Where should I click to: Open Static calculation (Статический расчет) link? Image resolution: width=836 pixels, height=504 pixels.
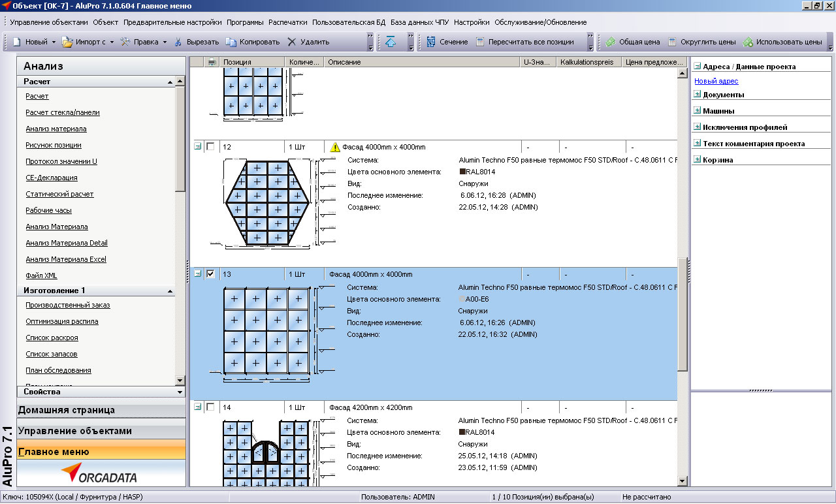coord(59,194)
